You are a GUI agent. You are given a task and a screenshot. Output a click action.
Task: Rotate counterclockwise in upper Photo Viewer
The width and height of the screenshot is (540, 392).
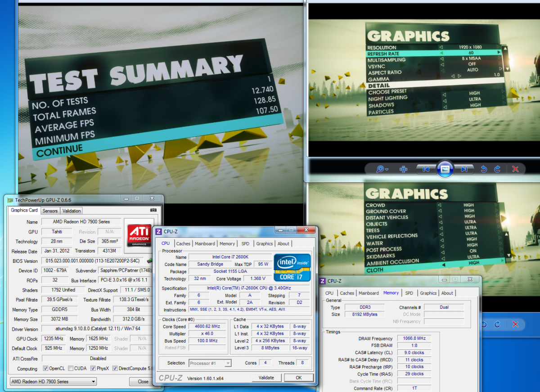click(x=484, y=169)
